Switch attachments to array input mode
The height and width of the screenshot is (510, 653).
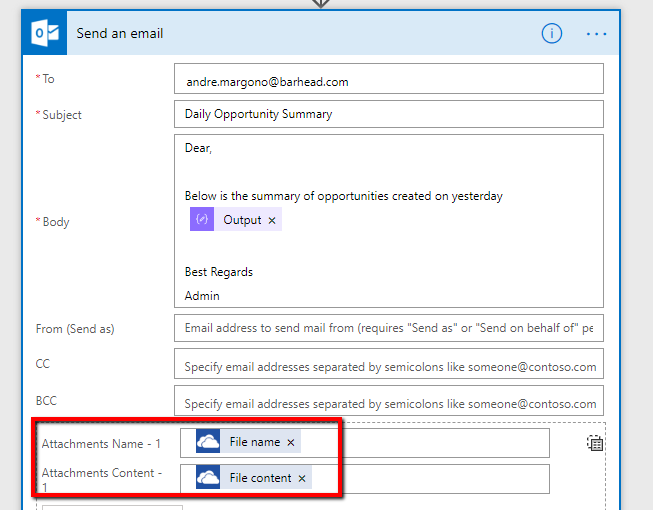pos(595,443)
